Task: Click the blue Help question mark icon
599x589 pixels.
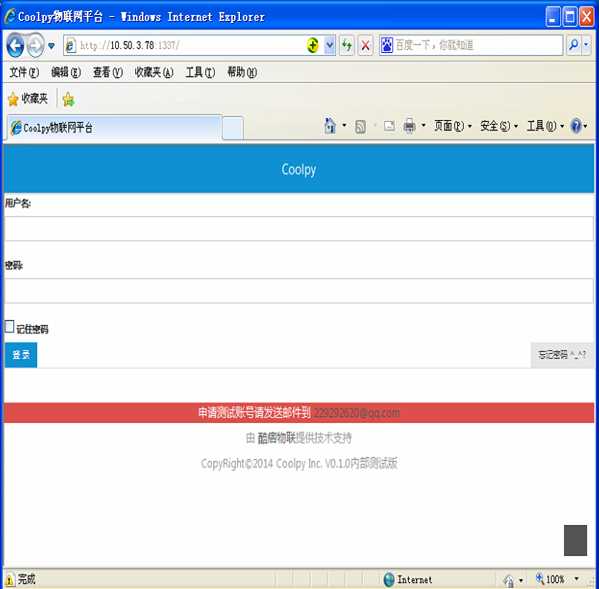Action: pyautogui.click(x=576, y=126)
